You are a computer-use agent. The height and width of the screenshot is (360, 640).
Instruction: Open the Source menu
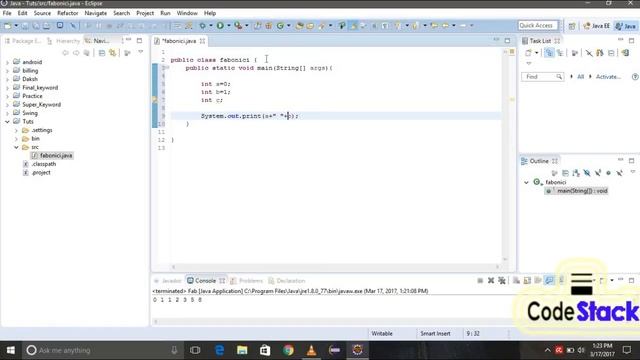(42, 13)
